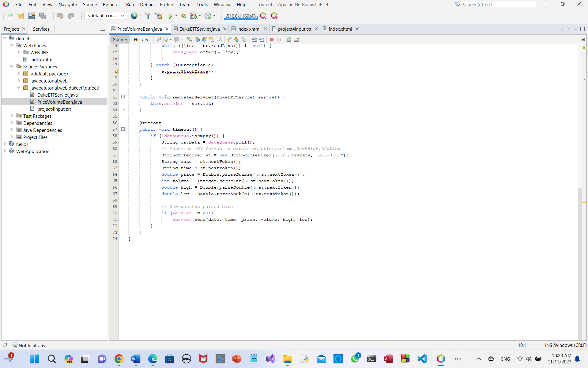Switch to the Services tab
Screen dimensions: 588x368
coord(41,29)
